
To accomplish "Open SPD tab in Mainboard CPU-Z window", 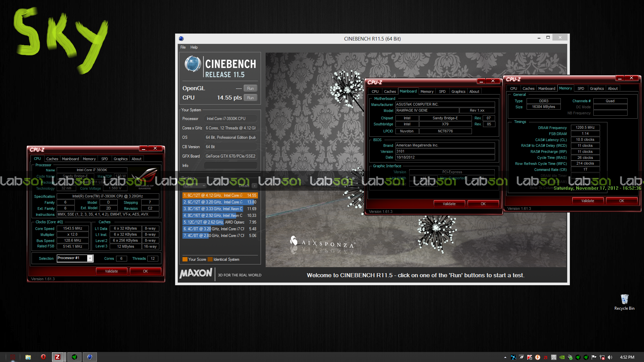I will (x=442, y=92).
